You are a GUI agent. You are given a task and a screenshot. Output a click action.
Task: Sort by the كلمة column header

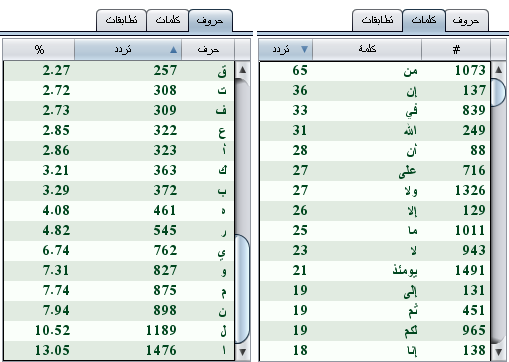[x=367, y=49]
